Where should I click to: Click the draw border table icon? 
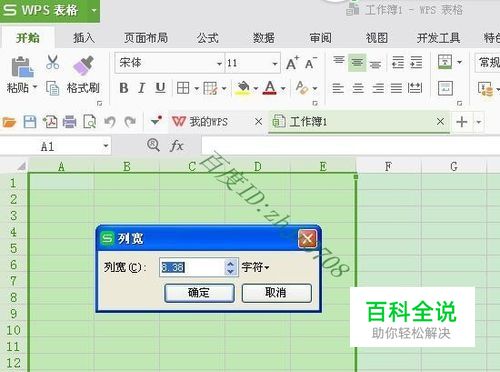click(x=210, y=88)
